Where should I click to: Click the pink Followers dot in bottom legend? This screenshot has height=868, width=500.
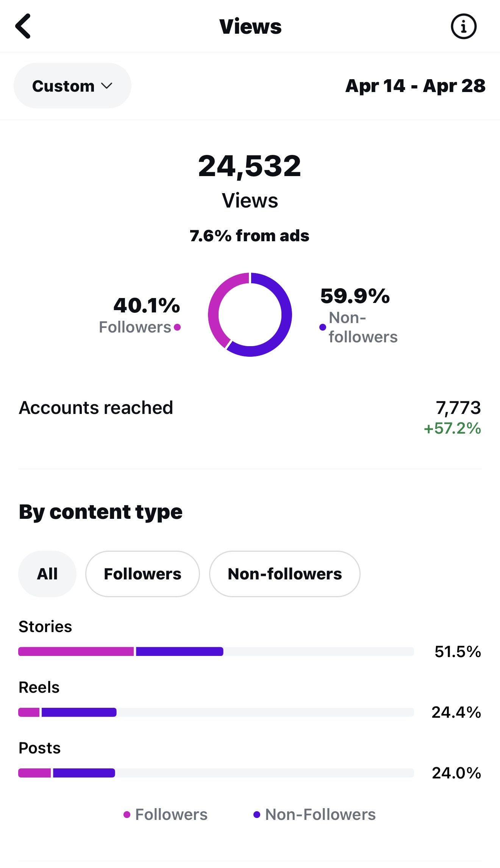coord(127,815)
